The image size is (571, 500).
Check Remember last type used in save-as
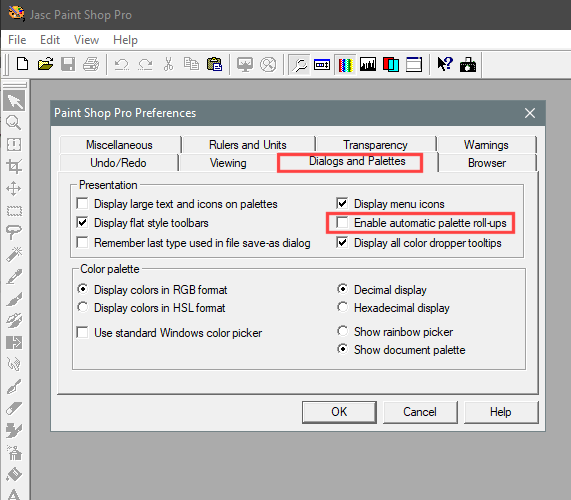(x=83, y=242)
